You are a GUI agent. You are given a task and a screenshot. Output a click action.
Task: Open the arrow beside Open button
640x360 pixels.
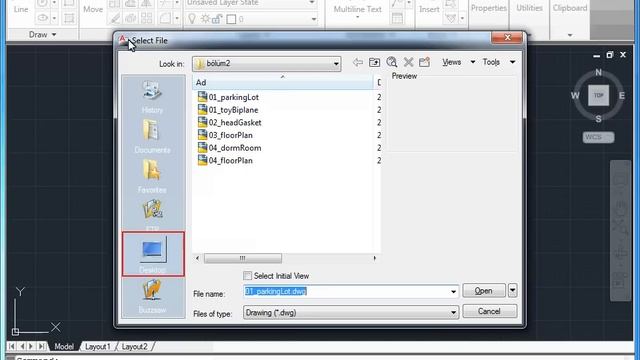point(512,290)
